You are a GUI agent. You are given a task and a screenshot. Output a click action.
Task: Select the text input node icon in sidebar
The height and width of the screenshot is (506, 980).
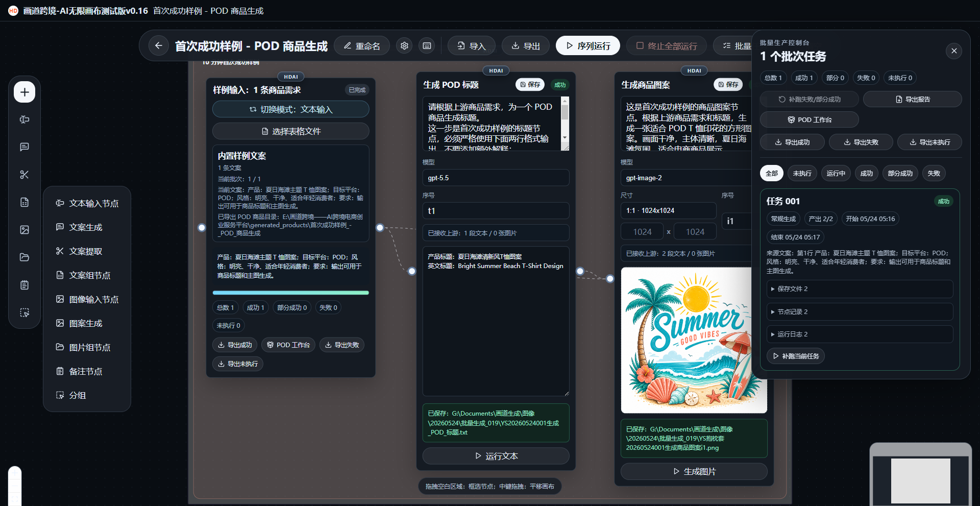pos(24,119)
